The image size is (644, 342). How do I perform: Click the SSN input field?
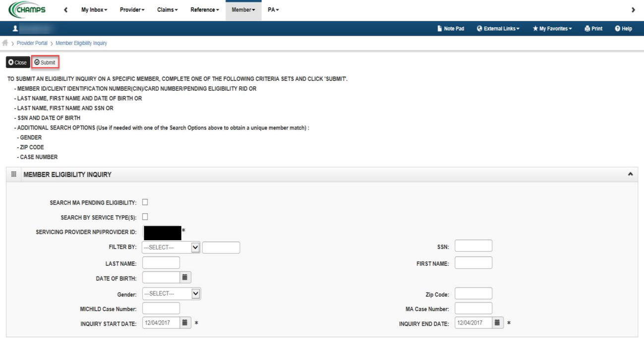(473, 246)
